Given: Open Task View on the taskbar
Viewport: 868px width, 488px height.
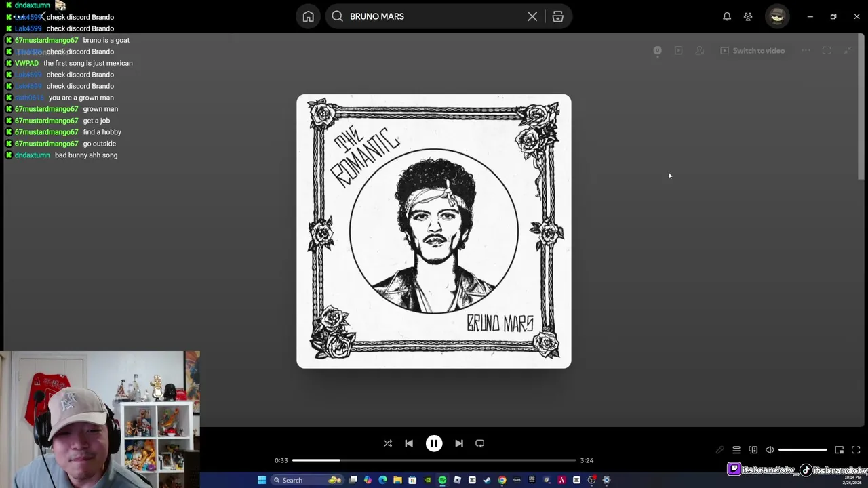Looking at the screenshot, I should (353, 480).
